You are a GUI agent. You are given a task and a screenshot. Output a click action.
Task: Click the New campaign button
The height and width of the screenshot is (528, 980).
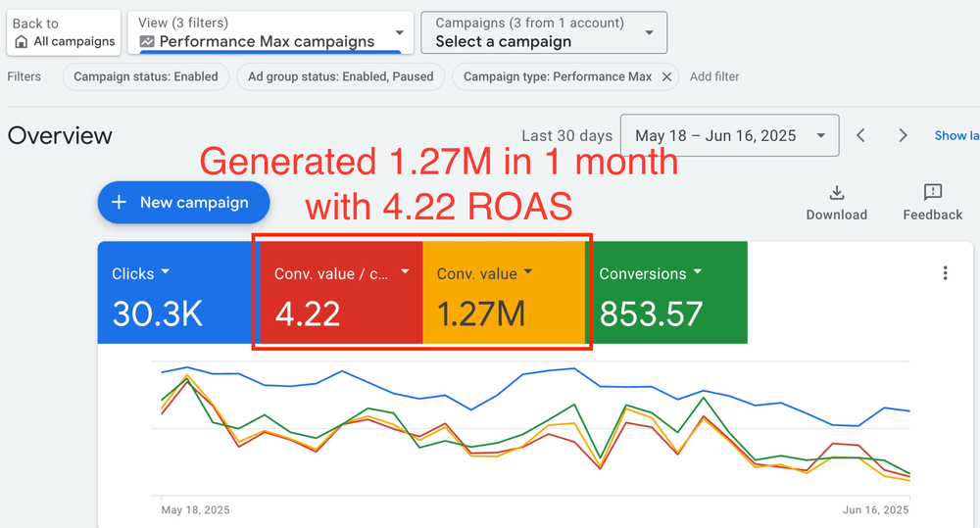(180, 203)
